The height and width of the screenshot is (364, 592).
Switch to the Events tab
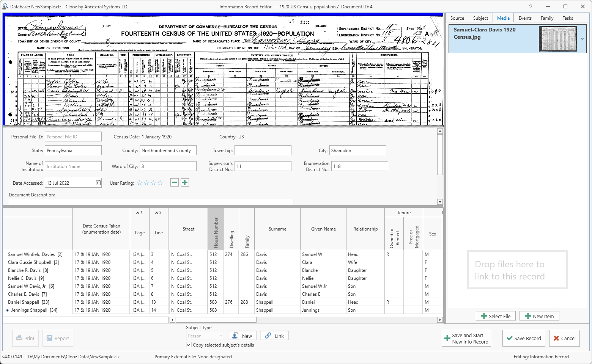pos(525,18)
